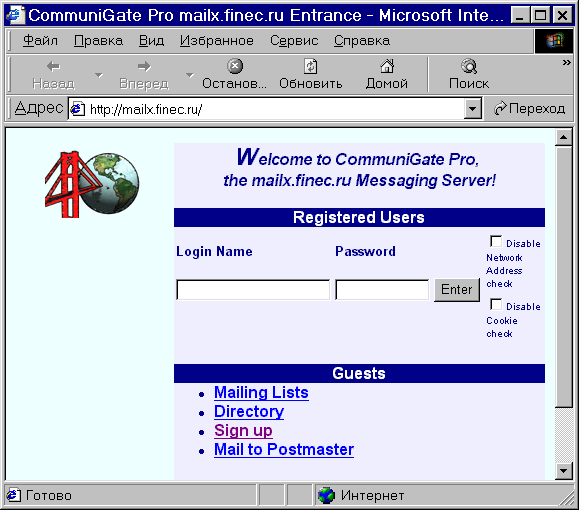Click the Windows logo throbber icon
Screen dimensions: 579x510
tap(554, 41)
